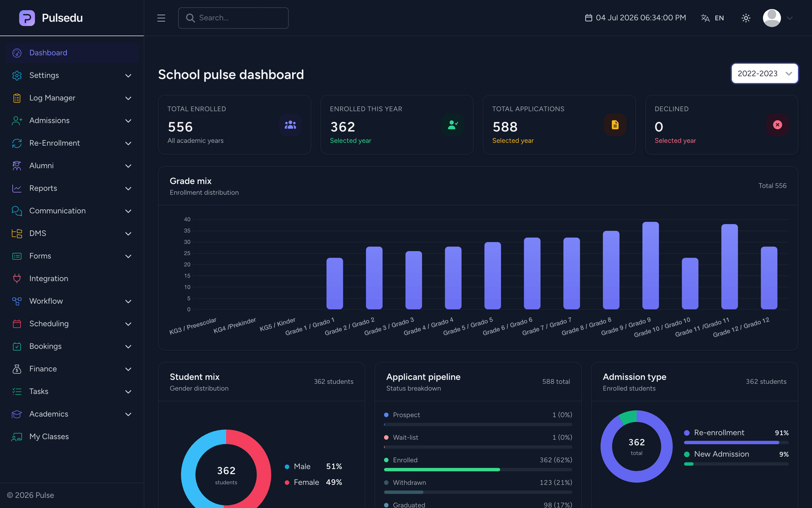The height and width of the screenshot is (508, 812).
Task: Click the Dashboard gauge icon
Action: pyautogui.click(x=17, y=53)
